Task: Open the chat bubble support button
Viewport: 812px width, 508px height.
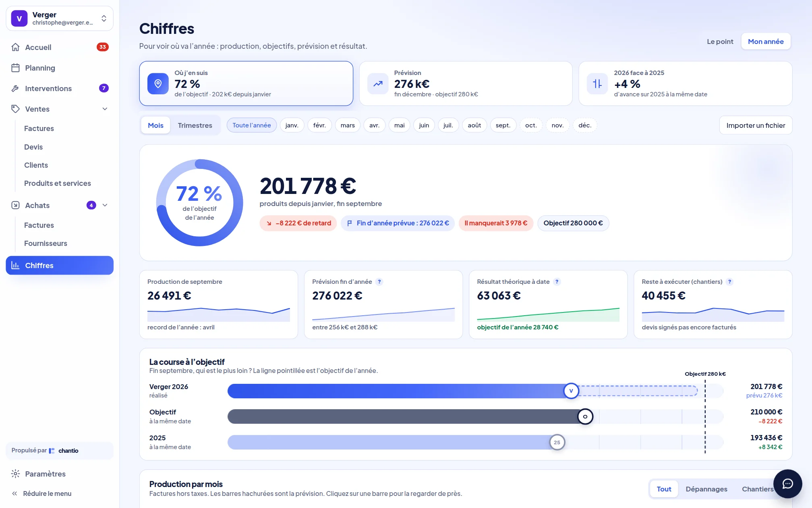Action: click(x=787, y=484)
